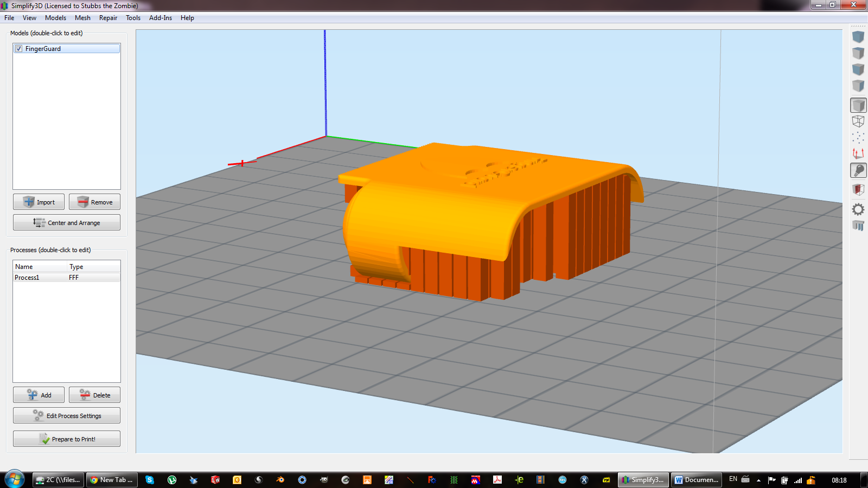This screenshot has width=868, height=488.
Task: Click the Simplify3D taskbar button
Action: pos(643,480)
